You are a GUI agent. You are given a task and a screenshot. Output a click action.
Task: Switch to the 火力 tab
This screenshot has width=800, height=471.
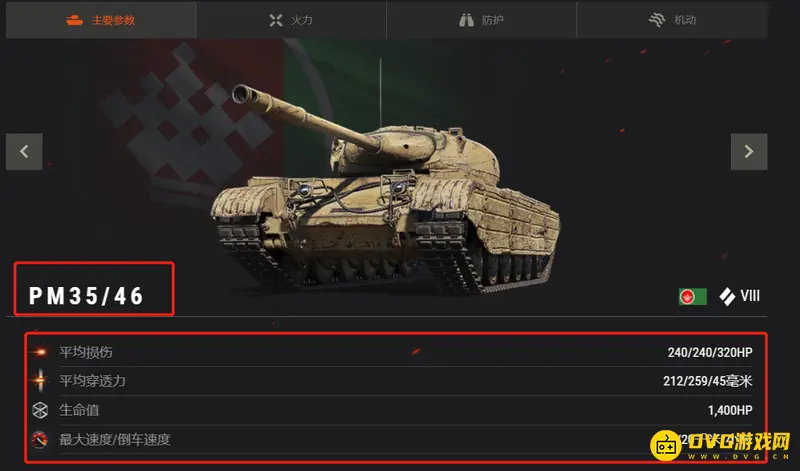pyautogui.click(x=291, y=20)
